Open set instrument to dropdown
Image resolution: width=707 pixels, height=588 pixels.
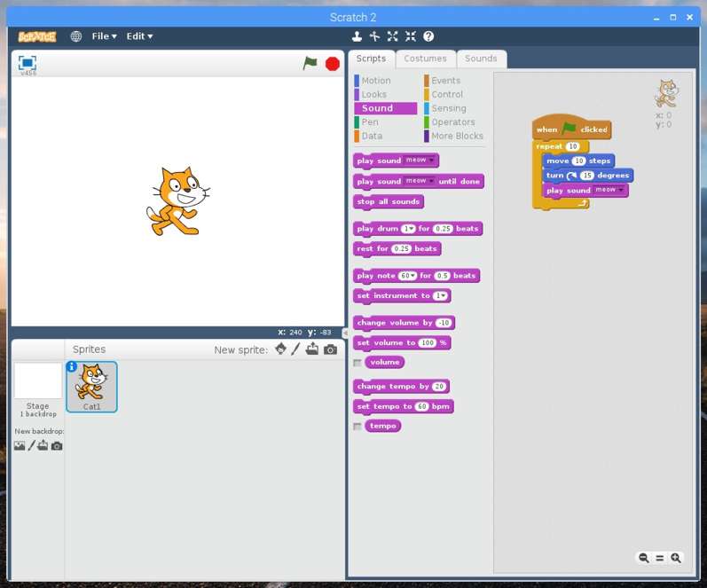(440, 296)
